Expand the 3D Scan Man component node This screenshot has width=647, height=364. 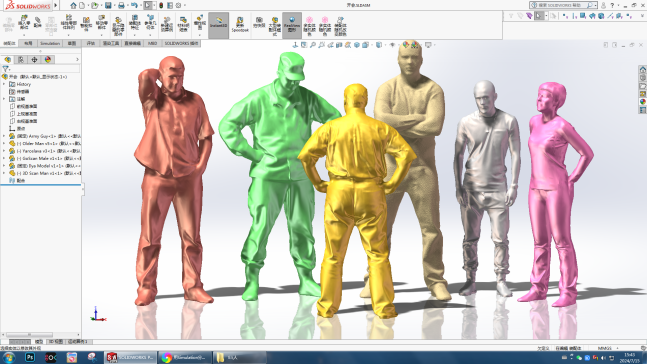4,173
